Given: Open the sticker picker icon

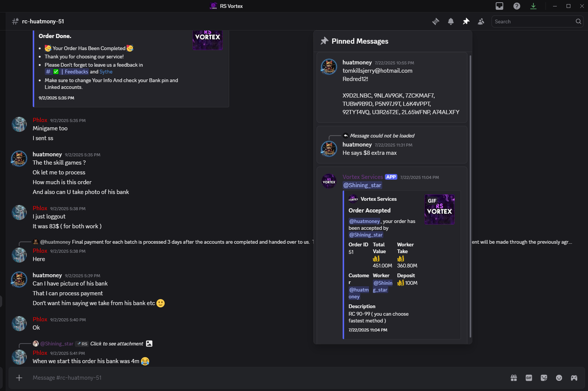Looking at the screenshot, I should [544, 378].
